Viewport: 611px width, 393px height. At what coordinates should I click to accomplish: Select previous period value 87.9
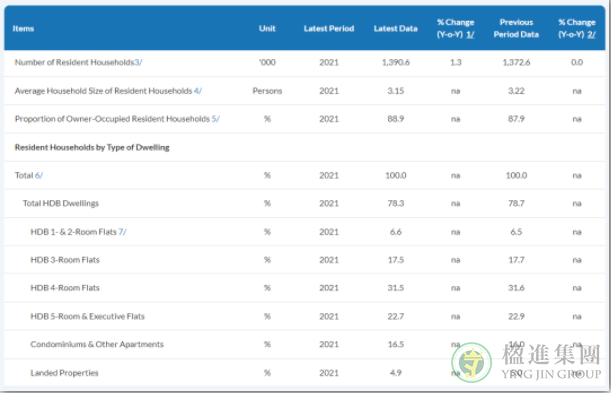pos(516,119)
